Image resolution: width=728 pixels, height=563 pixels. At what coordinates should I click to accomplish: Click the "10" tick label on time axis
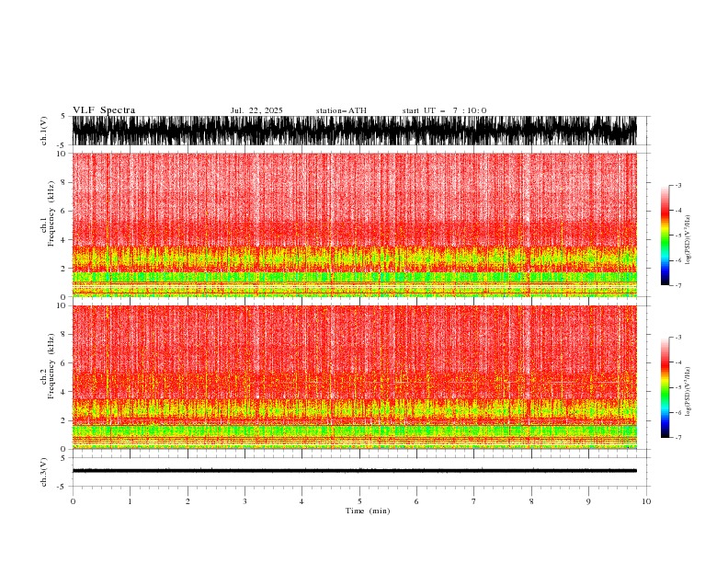coord(646,501)
